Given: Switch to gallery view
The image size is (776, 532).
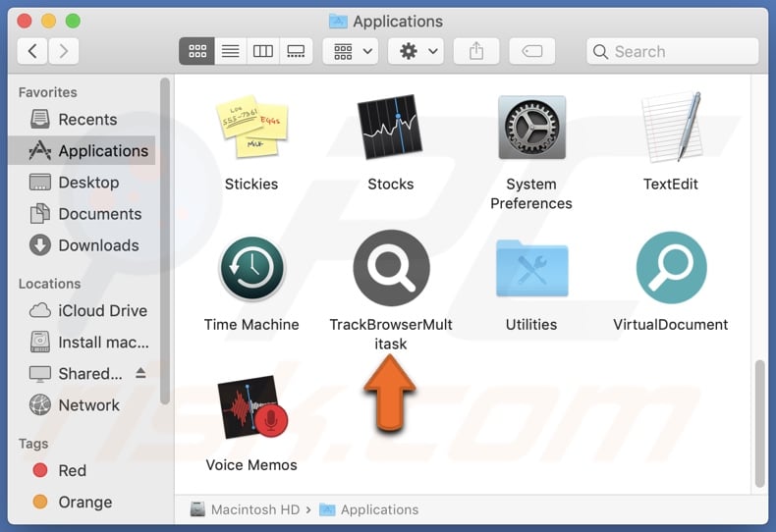Looking at the screenshot, I should coord(296,51).
